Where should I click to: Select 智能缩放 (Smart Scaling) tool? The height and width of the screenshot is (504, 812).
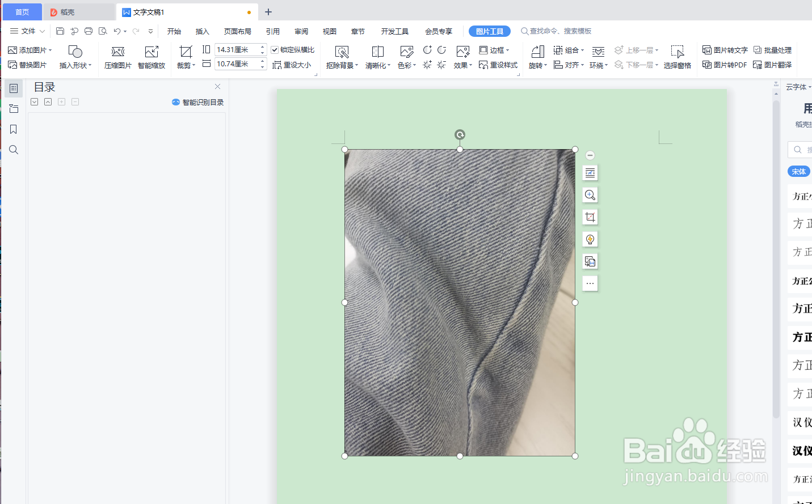tap(152, 58)
